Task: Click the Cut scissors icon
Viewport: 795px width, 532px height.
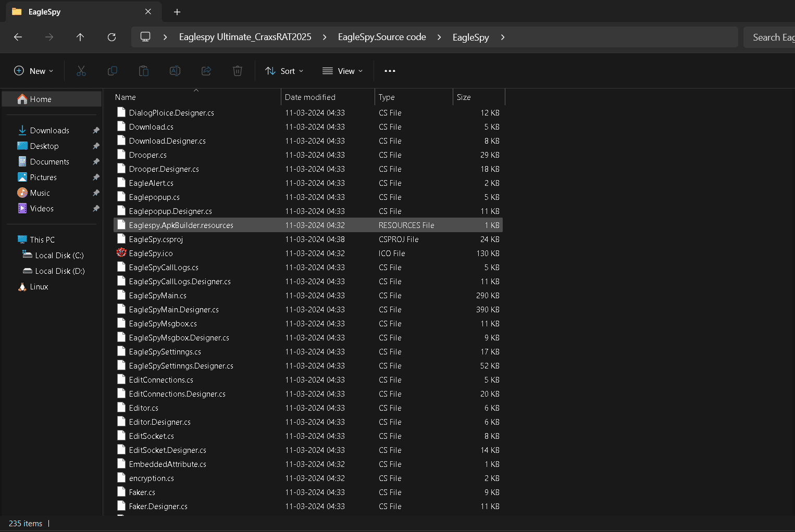Action: coord(81,71)
